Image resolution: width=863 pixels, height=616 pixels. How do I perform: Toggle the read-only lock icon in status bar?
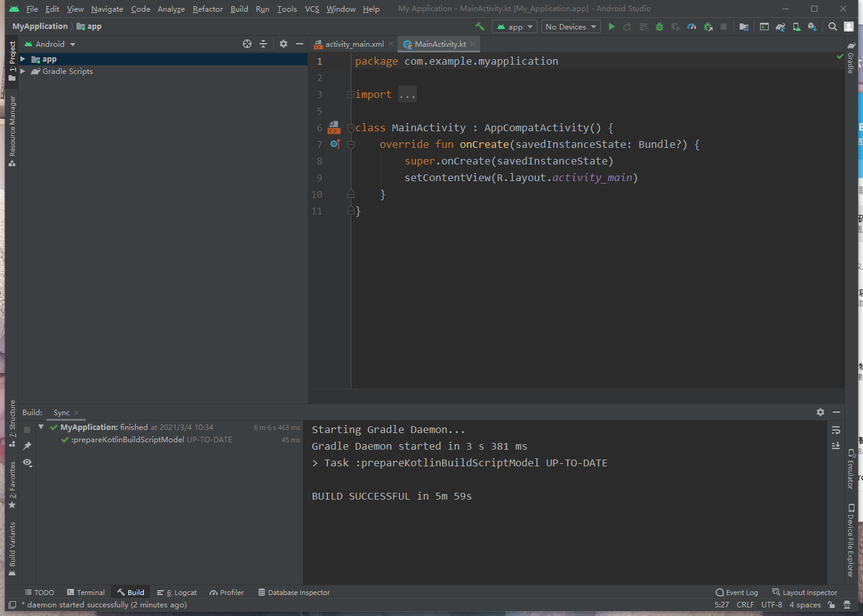pyautogui.click(x=832, y=605)
